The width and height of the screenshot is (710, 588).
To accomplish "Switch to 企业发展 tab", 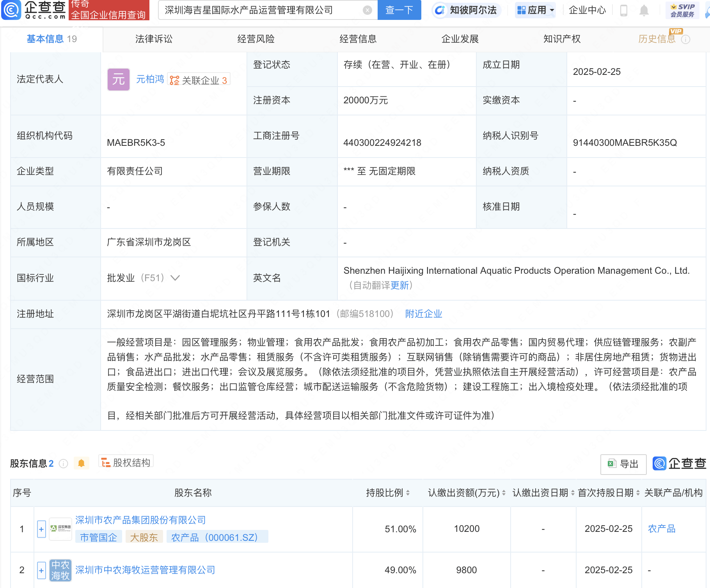I will tap(460, 39).
